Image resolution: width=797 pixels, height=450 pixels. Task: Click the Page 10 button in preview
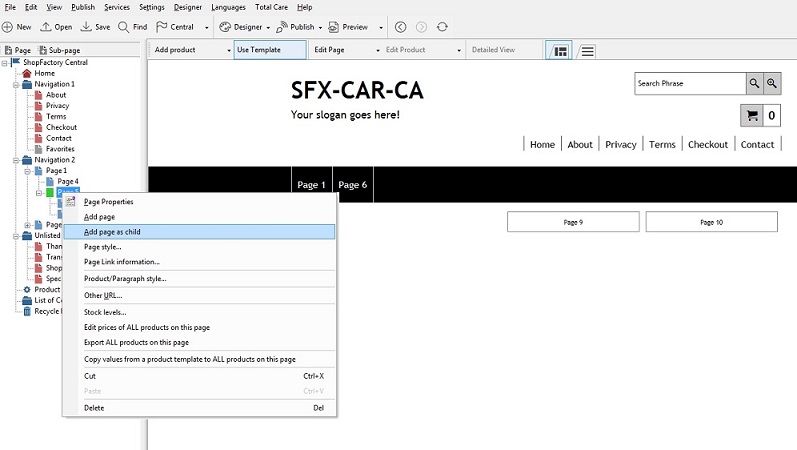pyautogui.click(x=712, y=222)
